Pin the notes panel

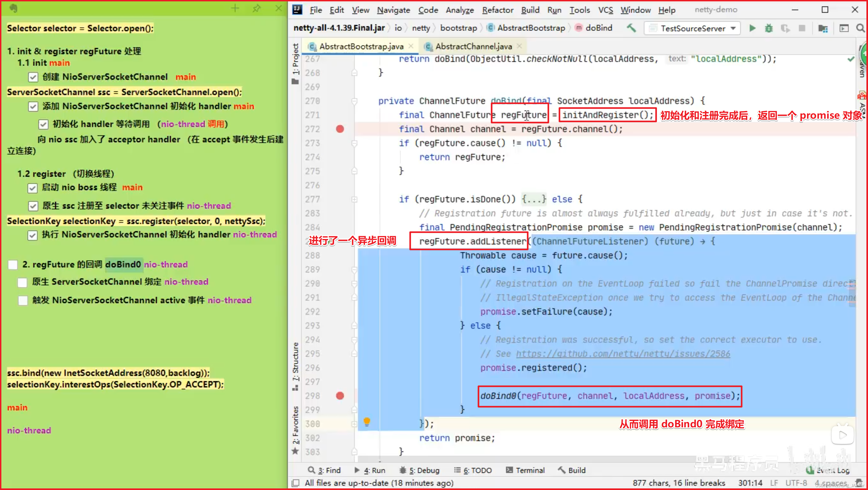point(256,8)
